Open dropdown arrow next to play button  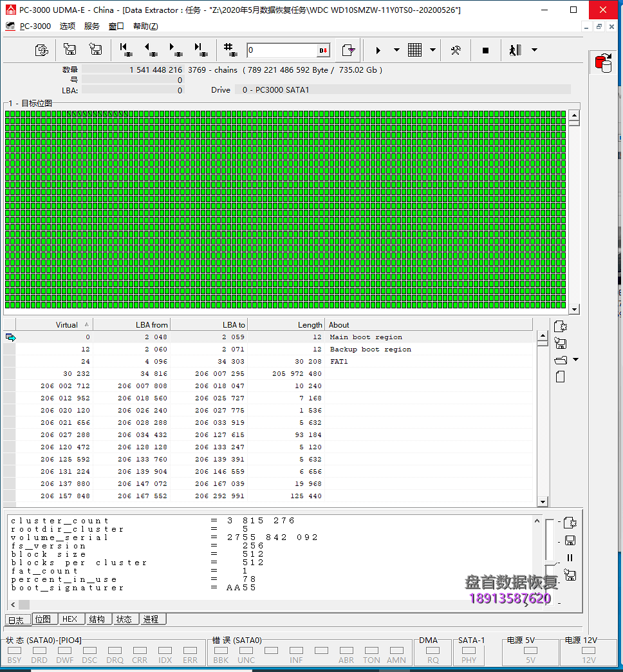pyautogui.click(x=396, y=50)
